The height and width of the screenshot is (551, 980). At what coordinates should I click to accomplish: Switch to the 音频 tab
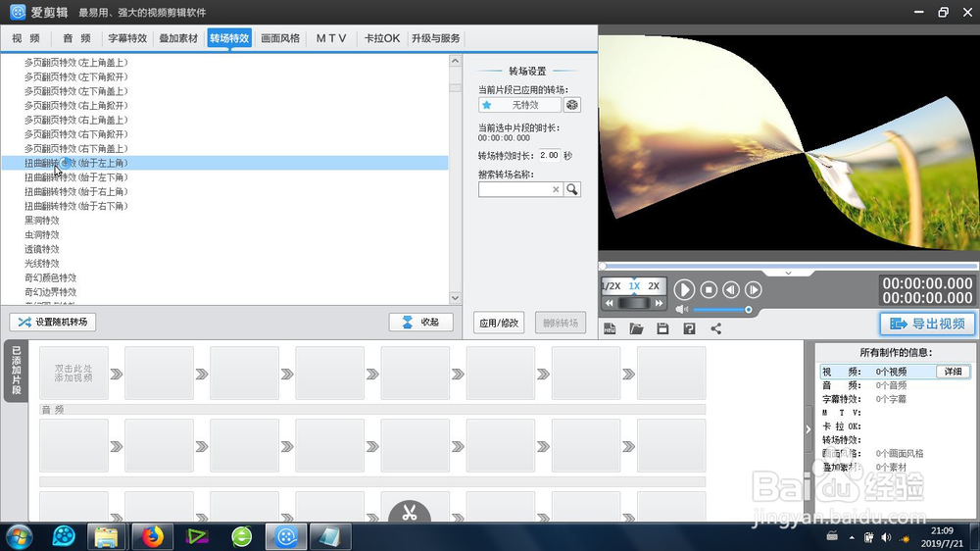coord(76,38)
